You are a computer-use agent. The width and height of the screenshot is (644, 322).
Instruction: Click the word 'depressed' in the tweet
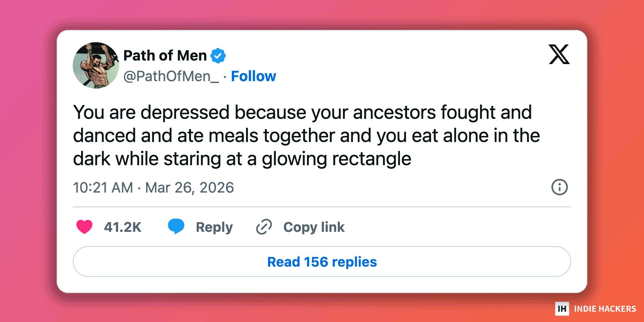185,112
